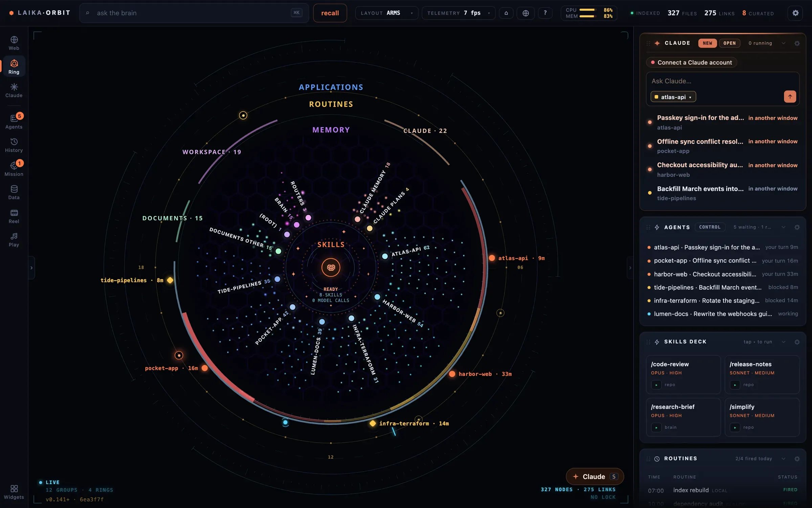
Task: Click the harbor-web 33m orbit marker
Action: click(x=452, y=374)
